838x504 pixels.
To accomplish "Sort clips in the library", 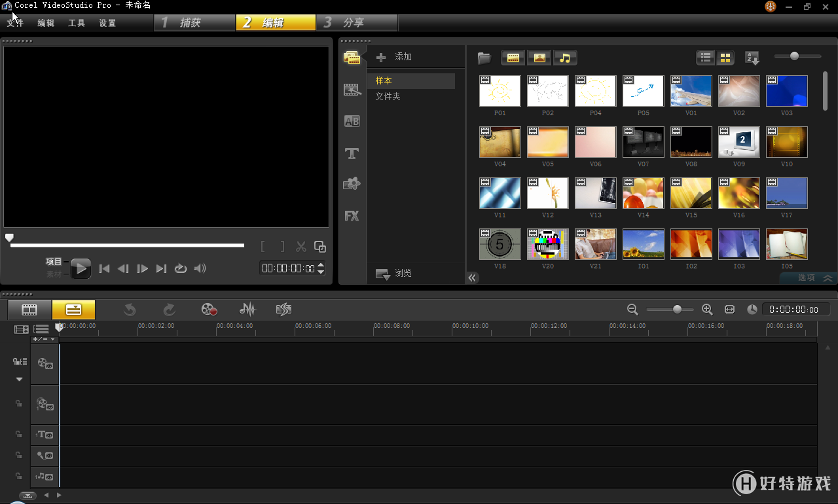I will coord(752,58).
